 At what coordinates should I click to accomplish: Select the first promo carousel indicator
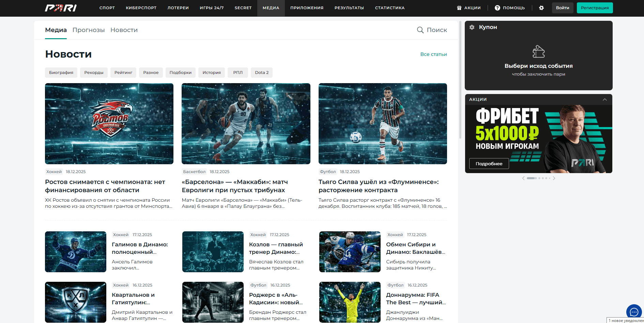pos(532,178)
